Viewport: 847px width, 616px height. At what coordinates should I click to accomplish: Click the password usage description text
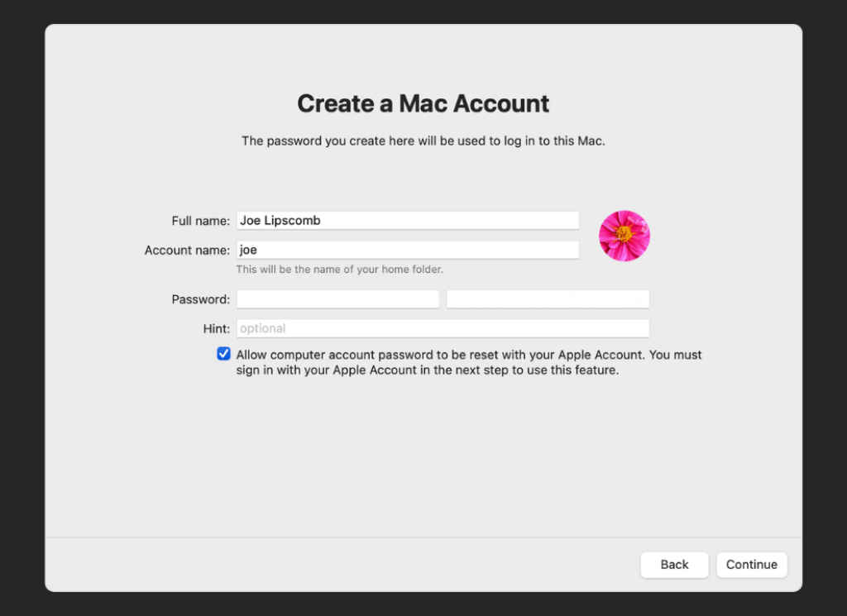tap(423, 141)
